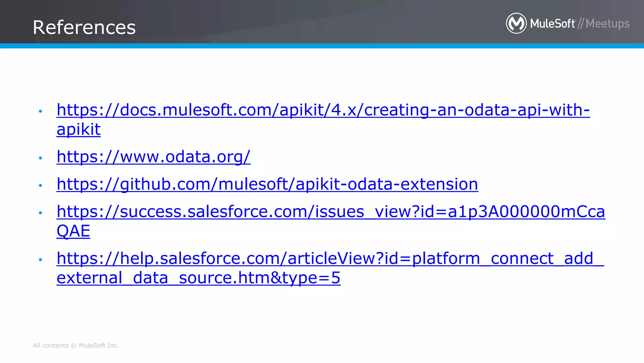Click the bullet before the github.com link
Screen dimensions: 644x363
coord(40,185)
